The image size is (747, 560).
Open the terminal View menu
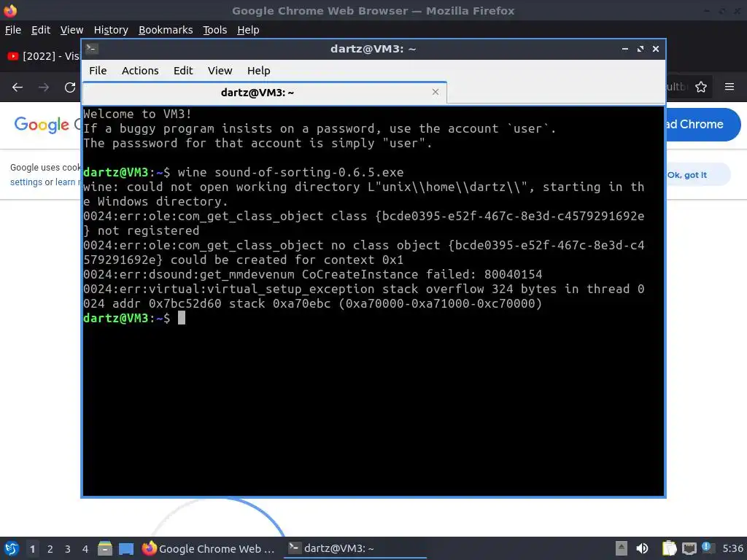click(x=220, y=71)
